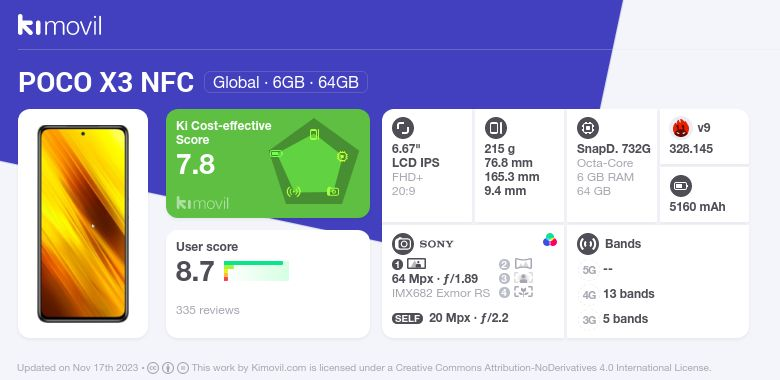
Task: Click the POCO X3 phone image
Action: [x=83, y=224]
